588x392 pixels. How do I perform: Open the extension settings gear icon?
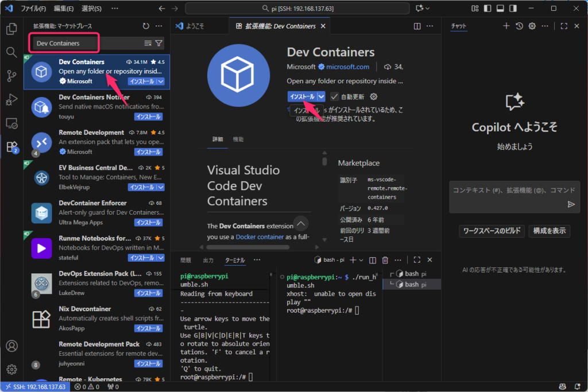click(374, 96)
